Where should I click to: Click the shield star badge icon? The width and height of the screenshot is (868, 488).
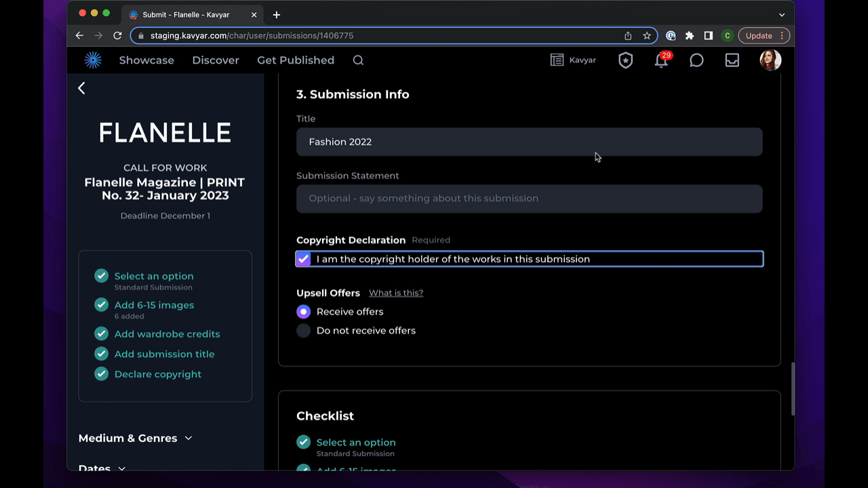625,60
